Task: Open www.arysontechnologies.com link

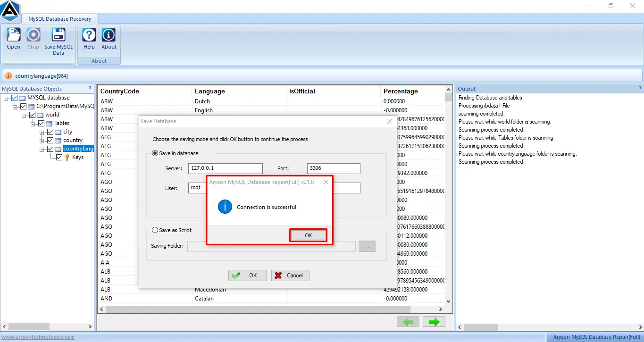Action: click(38, 337)
